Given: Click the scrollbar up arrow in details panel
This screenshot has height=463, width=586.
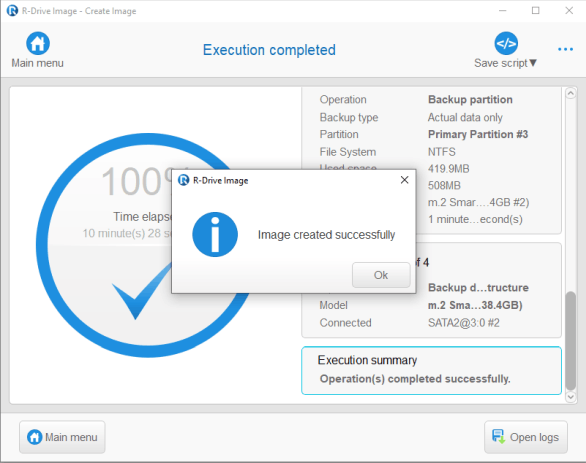Looking at the screenshot, I should click(x=570, y=93).
